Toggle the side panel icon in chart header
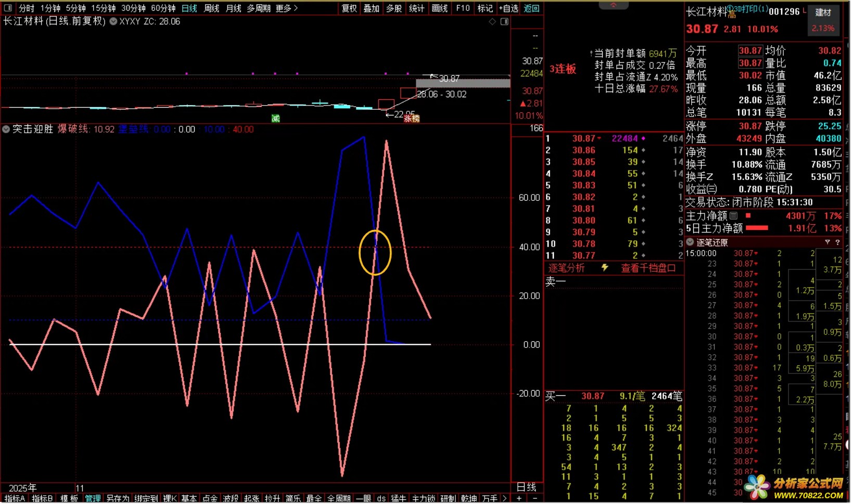The width and height of the screenshot is (852, 504). click(x=504, y=21)
